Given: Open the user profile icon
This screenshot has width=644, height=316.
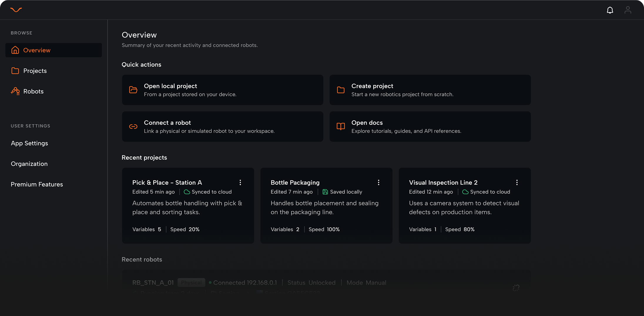Looking at the screenshot, I should 628,10.
